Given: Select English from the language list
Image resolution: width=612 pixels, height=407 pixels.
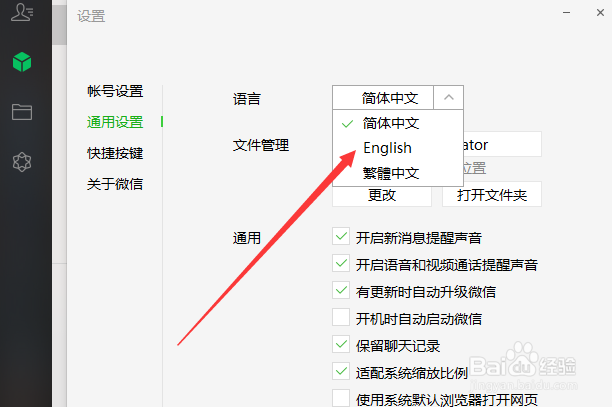Looking at the screenshot, I should (x=398, y=148).
